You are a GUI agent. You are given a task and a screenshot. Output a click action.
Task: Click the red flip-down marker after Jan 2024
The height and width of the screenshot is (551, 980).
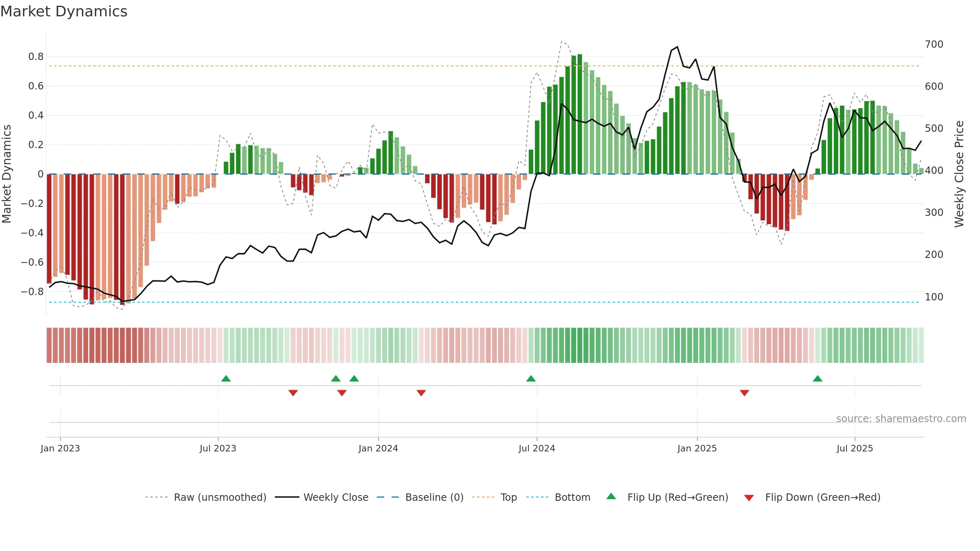click(421, 393)
